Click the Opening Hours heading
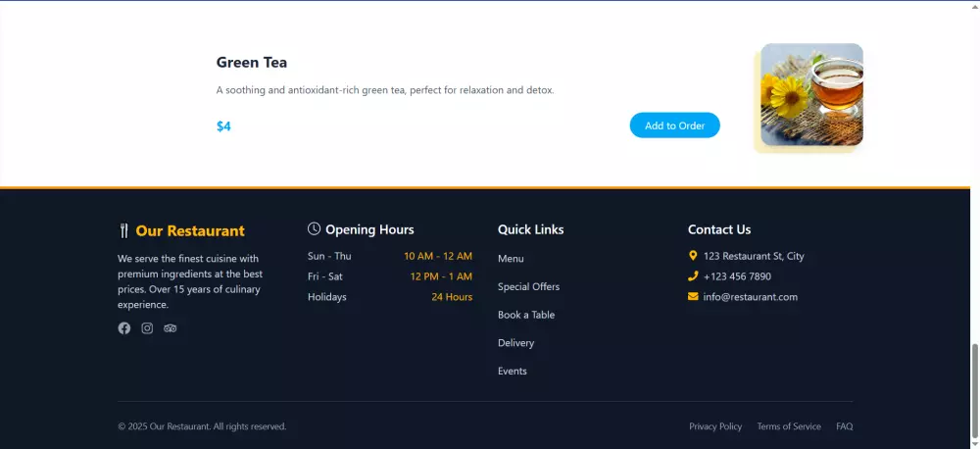The width and height of the screenshot is (980, 449). coord(370,229)
